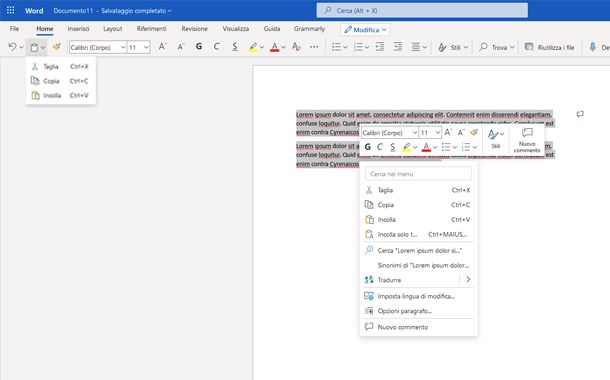Select Incolla solo testo in context menu
Image resolution: width=610 pixels, height=380 pixels.
point(418,235)
